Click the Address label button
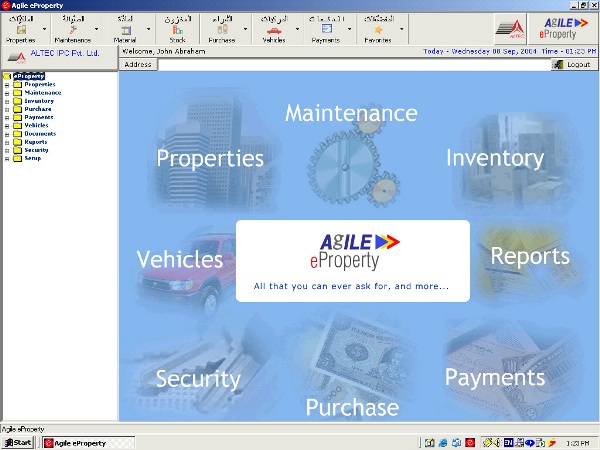 [x=138, y=65]
